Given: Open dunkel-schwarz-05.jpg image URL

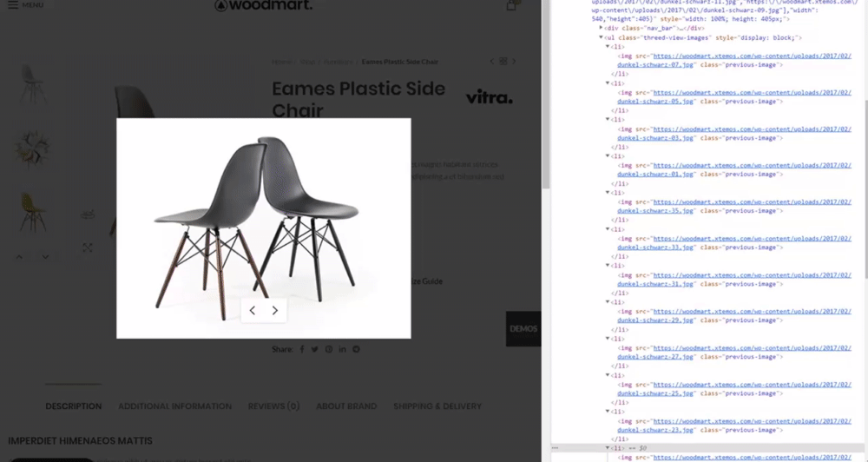Looking at the screenshot, I should pos(734,97).
